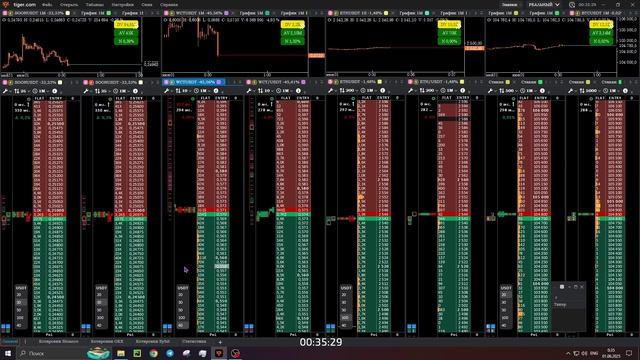Viewport: 640px width, 360px height.
Task: Select 100 USDT volume in WCTUSDT order book
Action: [x=183, y=318]
